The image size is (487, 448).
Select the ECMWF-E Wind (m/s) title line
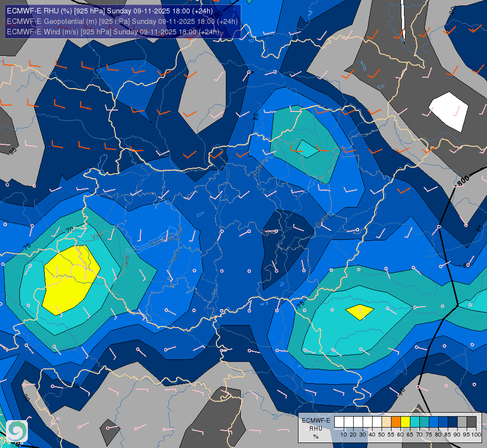(x=113, y=32)
